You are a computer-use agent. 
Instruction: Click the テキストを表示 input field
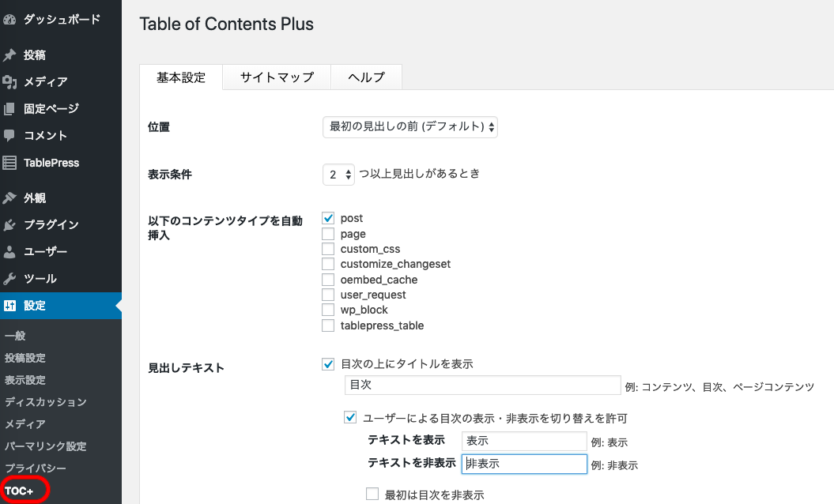tap(524, 441)
